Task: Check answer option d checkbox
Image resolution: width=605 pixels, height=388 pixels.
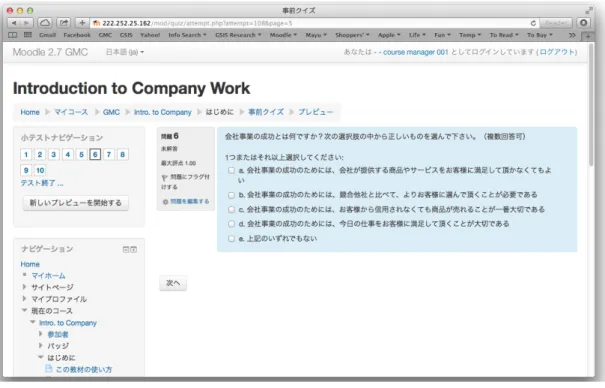Action: pos(231,224)
